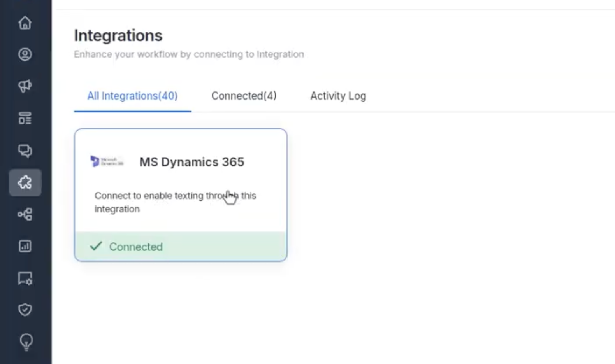Open conversations chat bubbles icon

coord(25,150)
